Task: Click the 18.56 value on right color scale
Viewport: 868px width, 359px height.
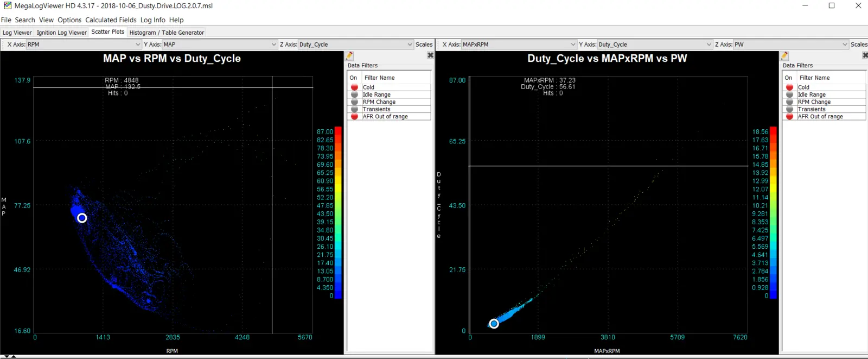Action: [760, 132]
